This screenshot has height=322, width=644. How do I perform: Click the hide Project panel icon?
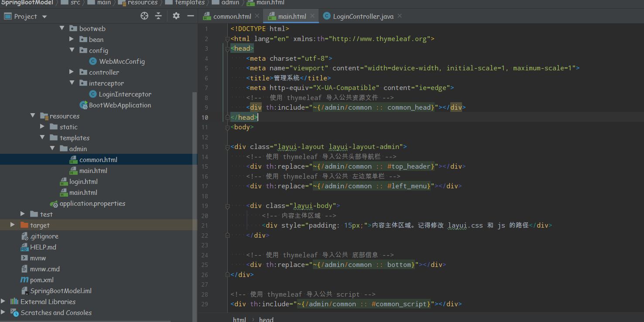tap(191, 16)
